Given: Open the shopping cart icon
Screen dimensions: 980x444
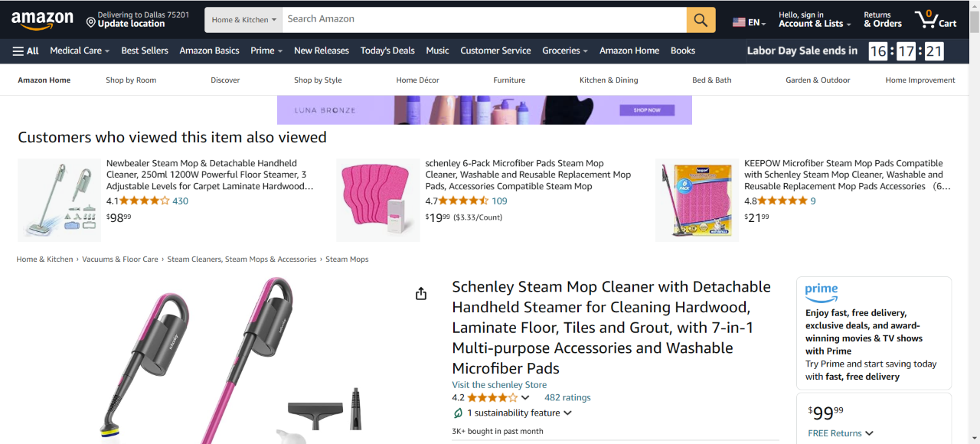Looking at the screenshot, I should pos(935,20).
